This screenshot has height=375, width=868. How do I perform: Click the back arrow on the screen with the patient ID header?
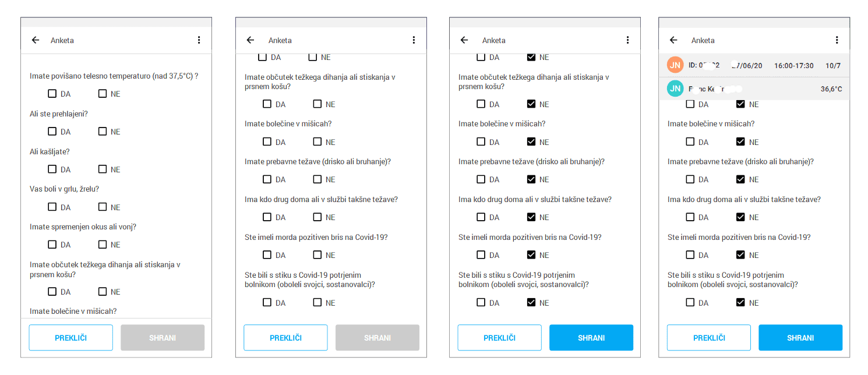[673, 40]
